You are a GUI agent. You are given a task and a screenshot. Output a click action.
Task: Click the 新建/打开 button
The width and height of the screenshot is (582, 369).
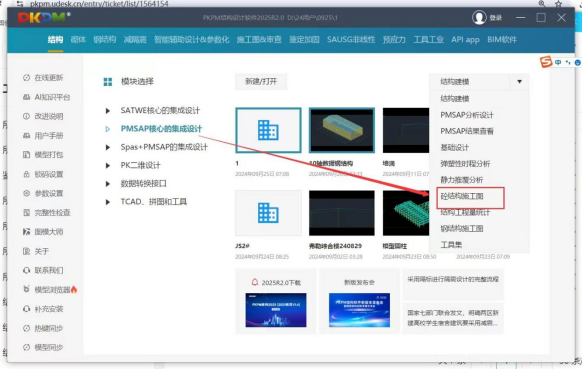click(x=261, y=82)
